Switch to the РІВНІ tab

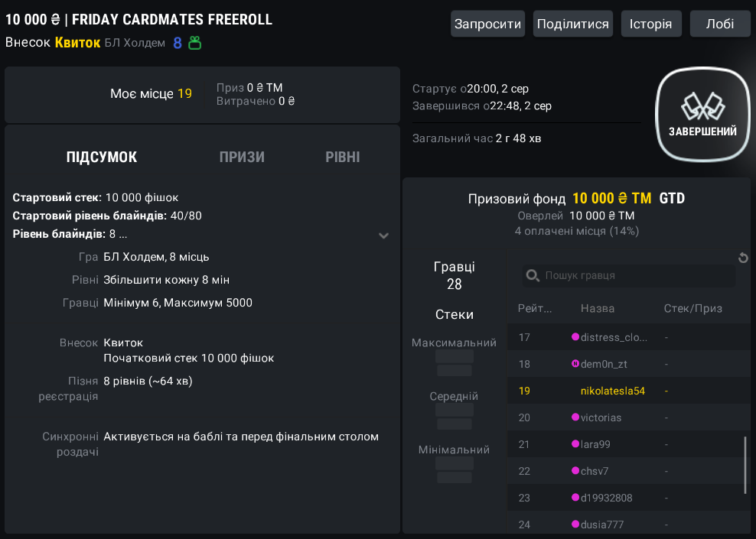pyautogui.click(x=342, y=157)
